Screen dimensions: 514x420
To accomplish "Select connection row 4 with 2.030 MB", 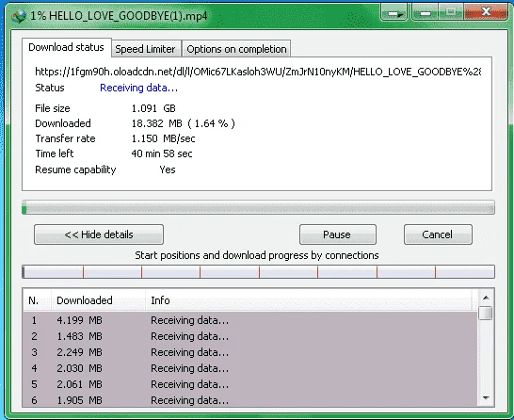I will click(x=250, y=368).
